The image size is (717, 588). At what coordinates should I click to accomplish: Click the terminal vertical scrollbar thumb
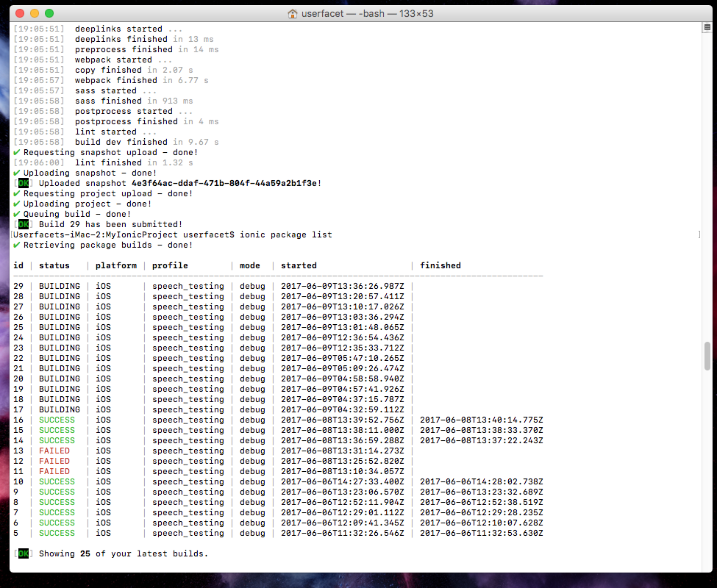tap(707, 356)
